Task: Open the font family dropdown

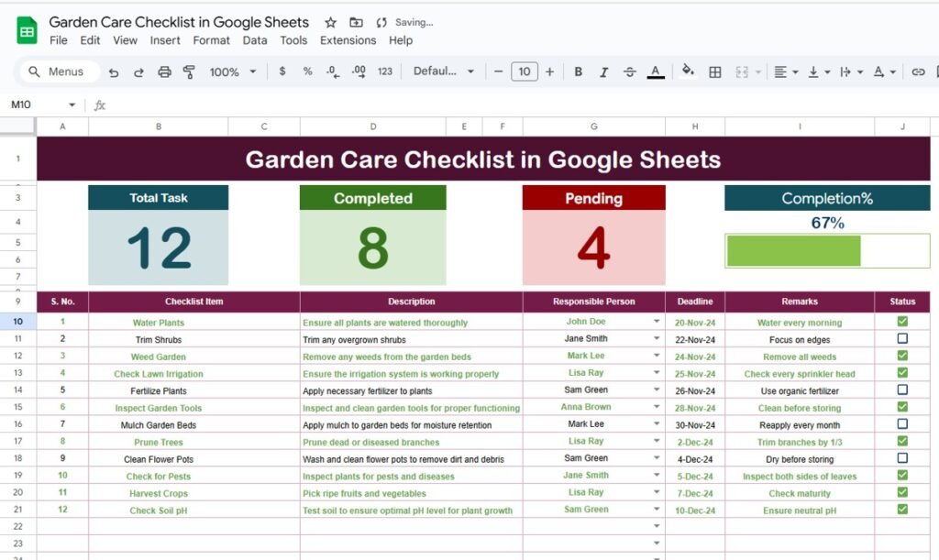Action: click(x=444, y=71)
